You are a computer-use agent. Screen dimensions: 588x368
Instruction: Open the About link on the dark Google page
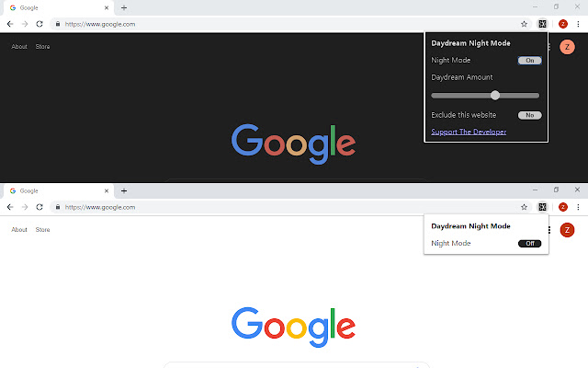(19, 47)
